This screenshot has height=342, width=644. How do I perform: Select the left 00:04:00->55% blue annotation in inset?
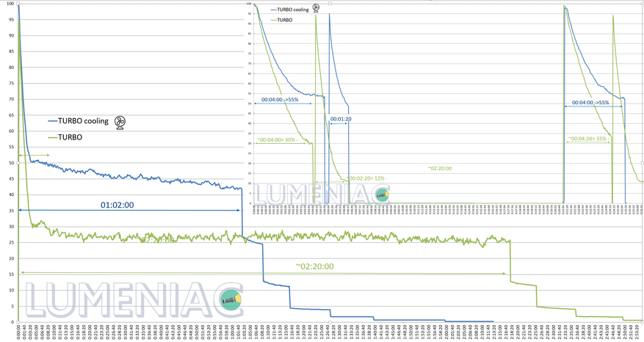(280, 100)
